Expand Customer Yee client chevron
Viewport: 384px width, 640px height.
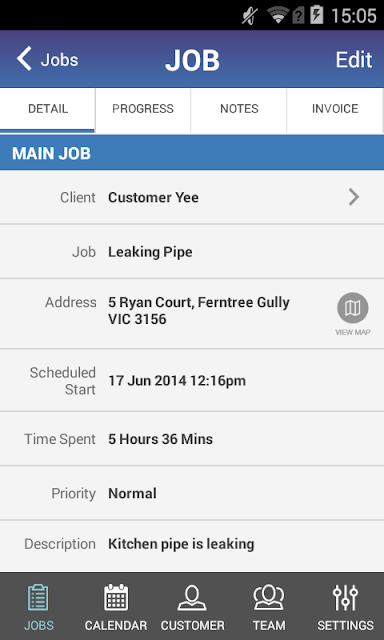(x=354, y=198)
